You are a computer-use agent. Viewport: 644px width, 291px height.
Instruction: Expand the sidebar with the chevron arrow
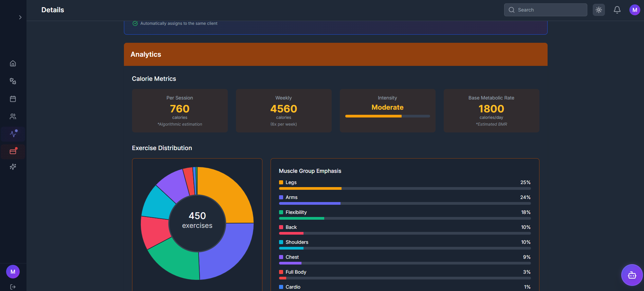pyautogui.click(x=20, y=17)
